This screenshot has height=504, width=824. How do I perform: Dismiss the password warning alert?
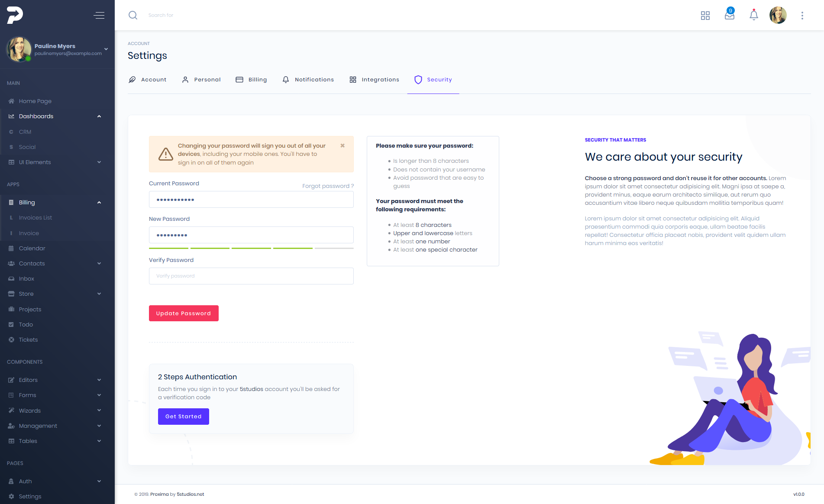click(343, 145)
